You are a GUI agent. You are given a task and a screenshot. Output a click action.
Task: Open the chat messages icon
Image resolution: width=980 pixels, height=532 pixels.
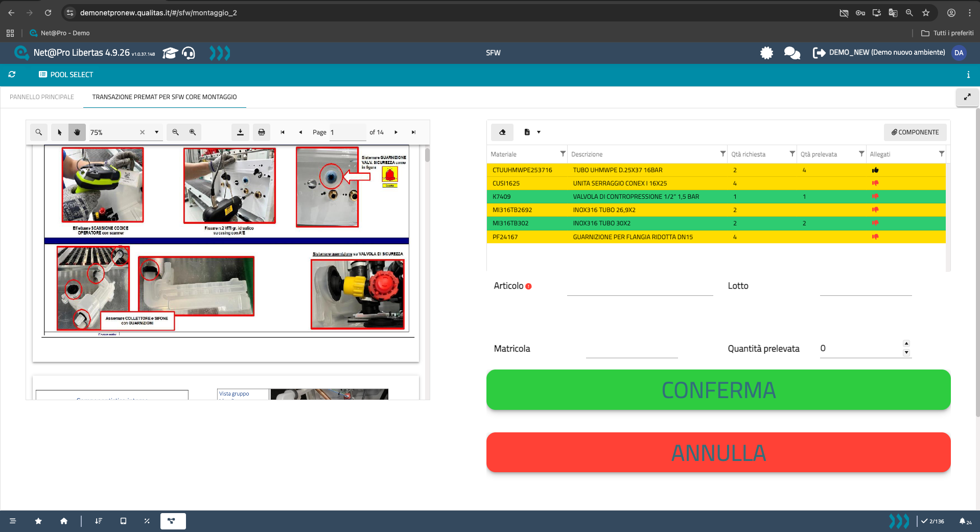tap(791, 53)
